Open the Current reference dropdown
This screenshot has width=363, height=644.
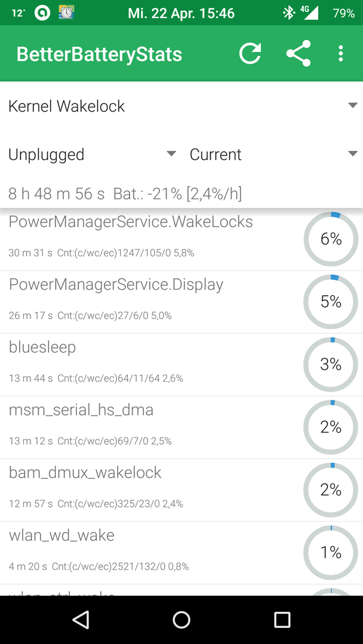(273, 154)
